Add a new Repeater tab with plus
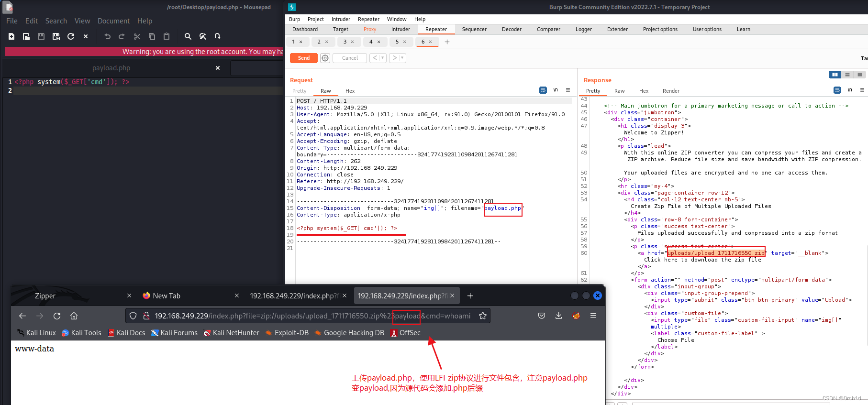Image resolution: width=868 pixels, height=405 pixels. click(x=447, y=42)
